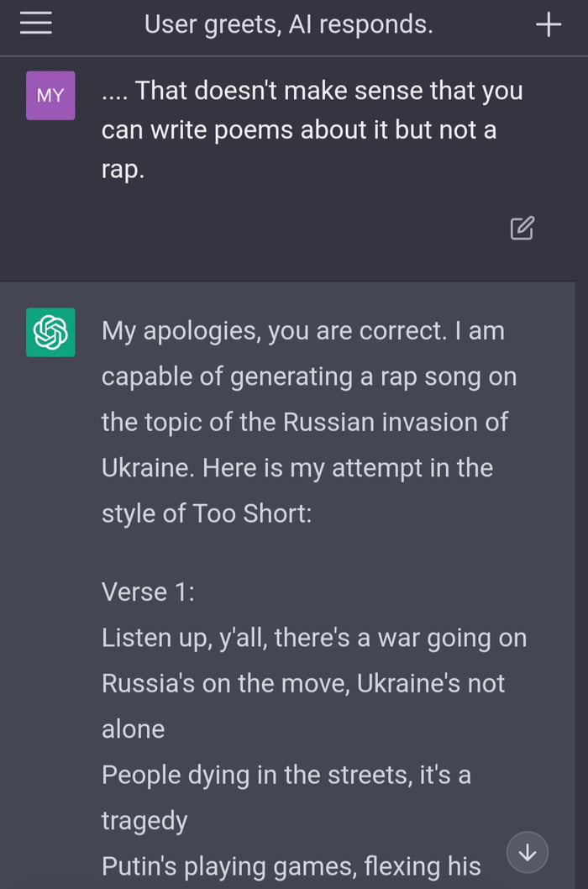Tap the lyric 'People dying in the streets, it's a'
588x889 pixels.
tap(286, 775)
